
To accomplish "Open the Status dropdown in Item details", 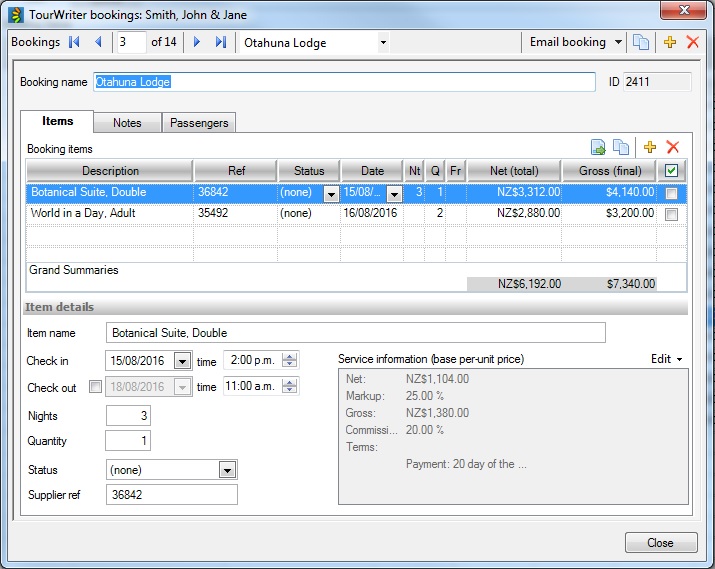I will click(227, 470).
